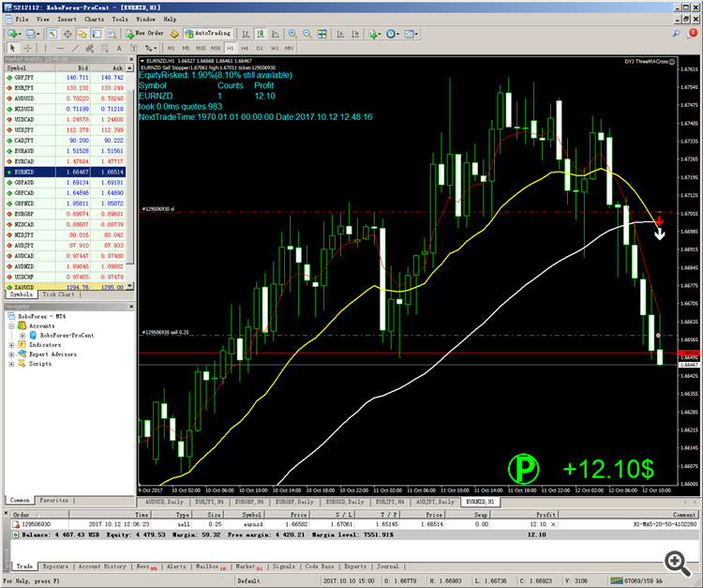Click the order icon of ticket 129506930
703x588 pixels.
(x=16, y=524)
